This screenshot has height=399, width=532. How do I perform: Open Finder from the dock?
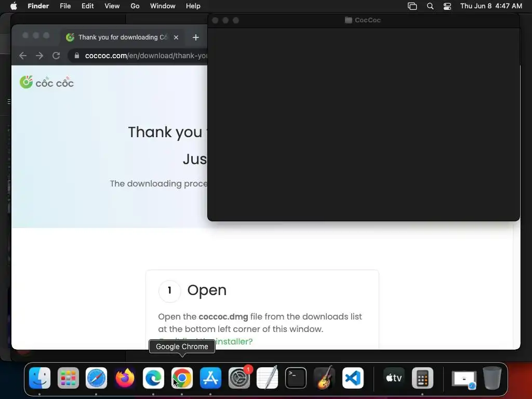[39, 378]
